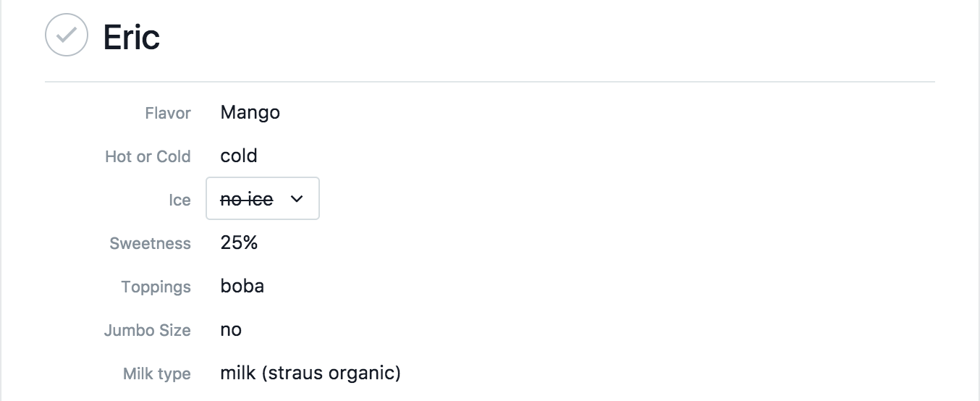Click the divider line below Eric's title
This screenshot has height=401, width=980.
tap(490, 82)
